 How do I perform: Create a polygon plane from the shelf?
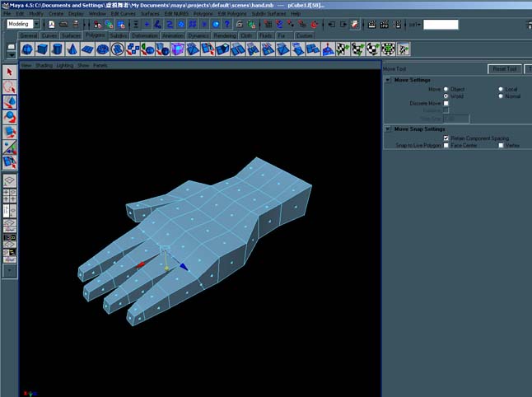click(87, 49)
